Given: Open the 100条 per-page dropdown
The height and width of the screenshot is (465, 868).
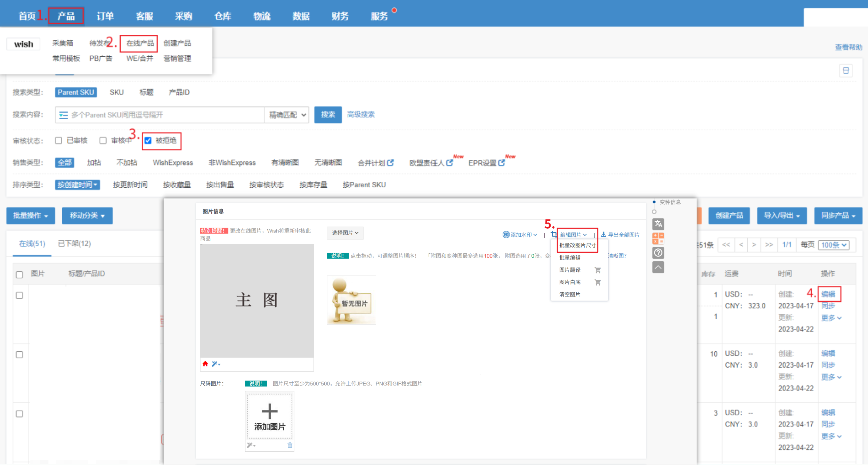Looking at the screenshot, I should [833, 245].
